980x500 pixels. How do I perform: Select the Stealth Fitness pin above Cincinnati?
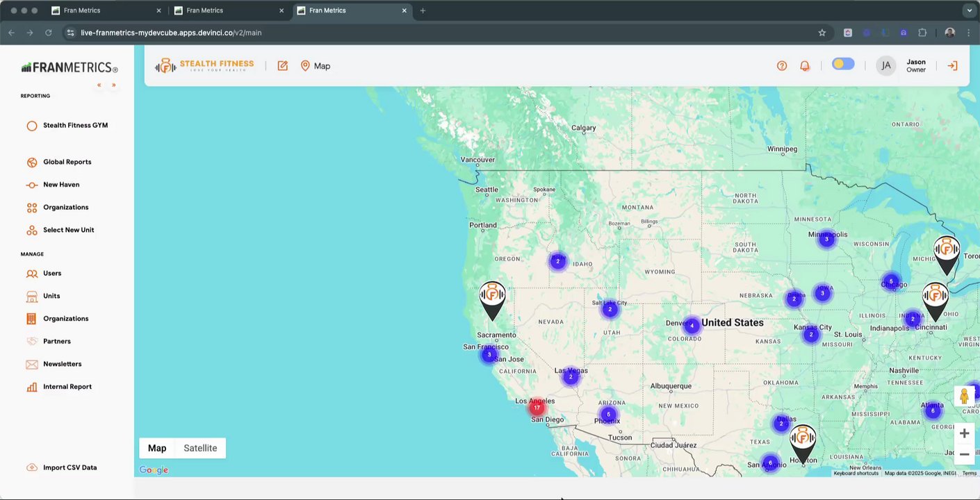pos(935,302)
